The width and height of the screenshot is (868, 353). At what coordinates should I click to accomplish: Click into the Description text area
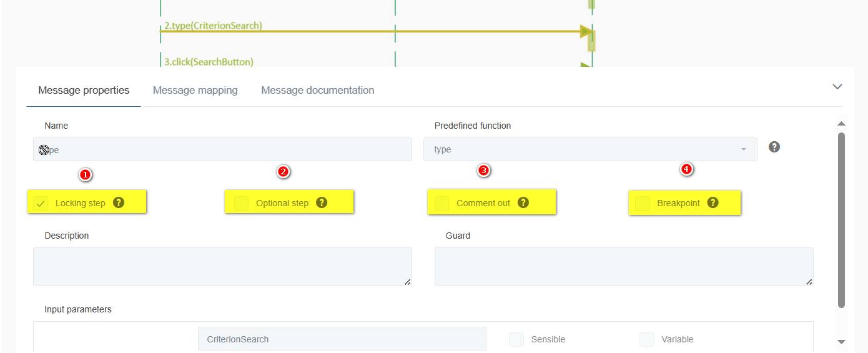(x=222, y=267)
